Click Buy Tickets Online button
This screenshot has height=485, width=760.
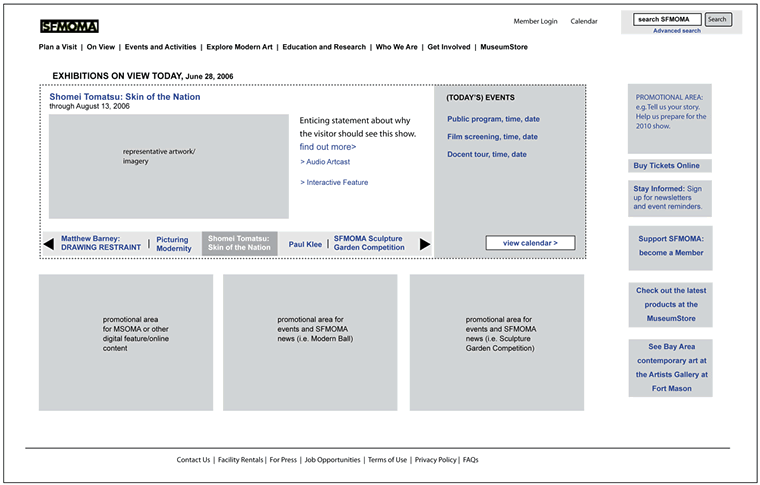coord(670,166)
